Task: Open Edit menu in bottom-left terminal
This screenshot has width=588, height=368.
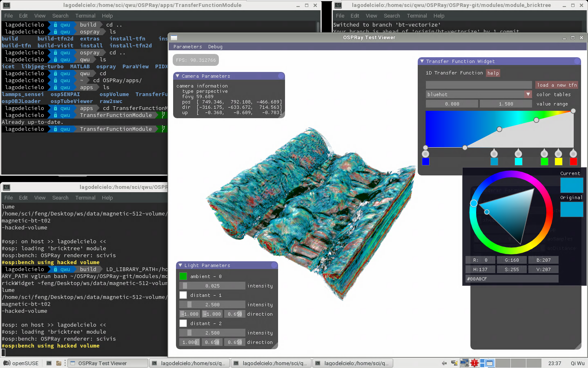Action: click(x=23, y=198)
